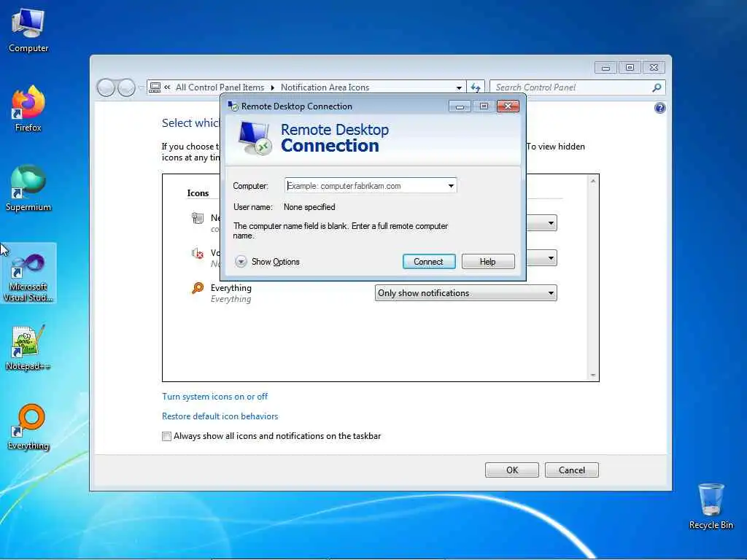Select the Recycle Bin icon
The width and height of the screenshot is (747, 560).
pyautogui.click(x=711, y=506)
